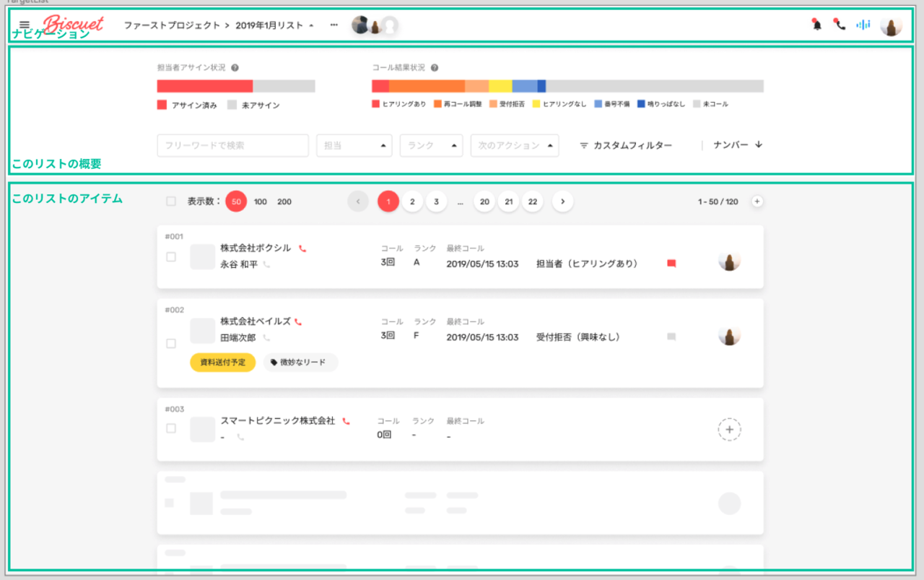Open the hamburger menu icon
The width and height of the screenshot is (924, 580).
tap(24, 25)
